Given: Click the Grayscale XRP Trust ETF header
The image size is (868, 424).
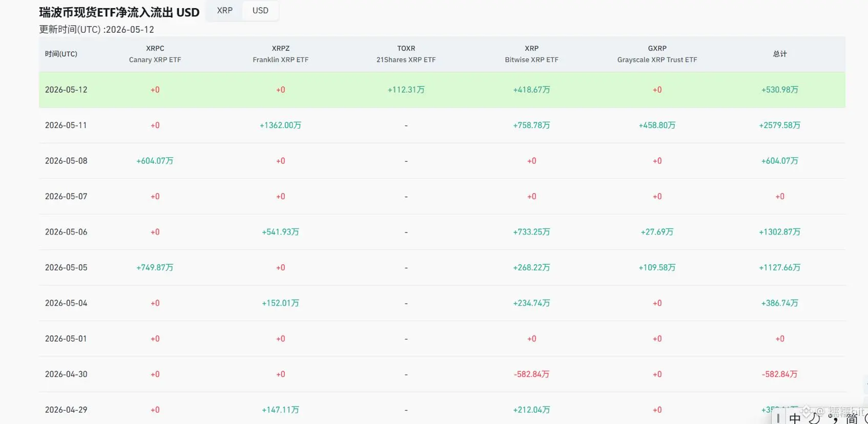Looking at the screenshot, I should click(x=657, y=54).
